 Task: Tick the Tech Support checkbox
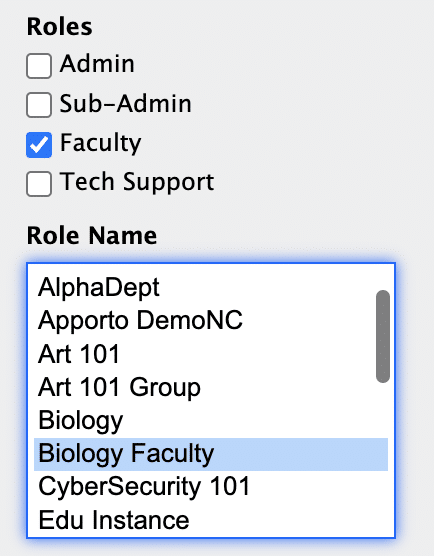tap(39, 184)
